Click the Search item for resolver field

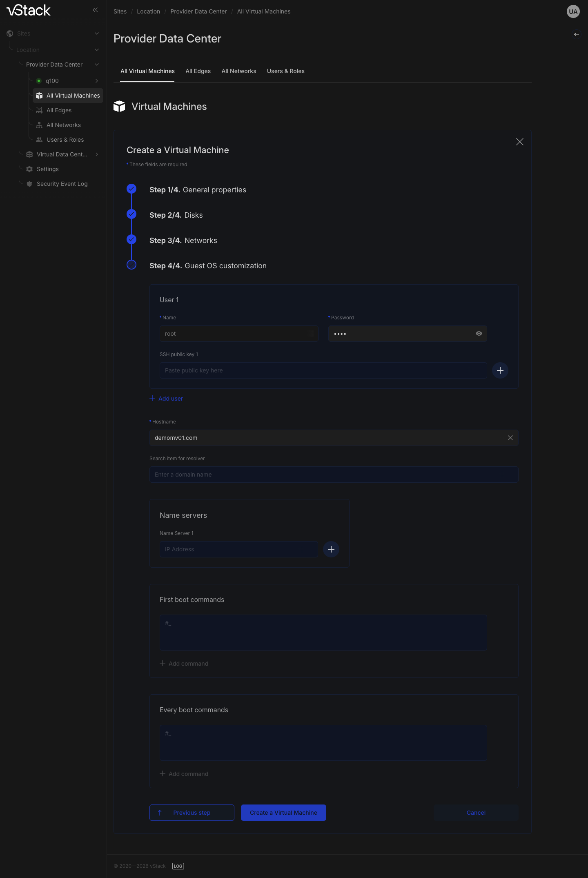point(334,475)
